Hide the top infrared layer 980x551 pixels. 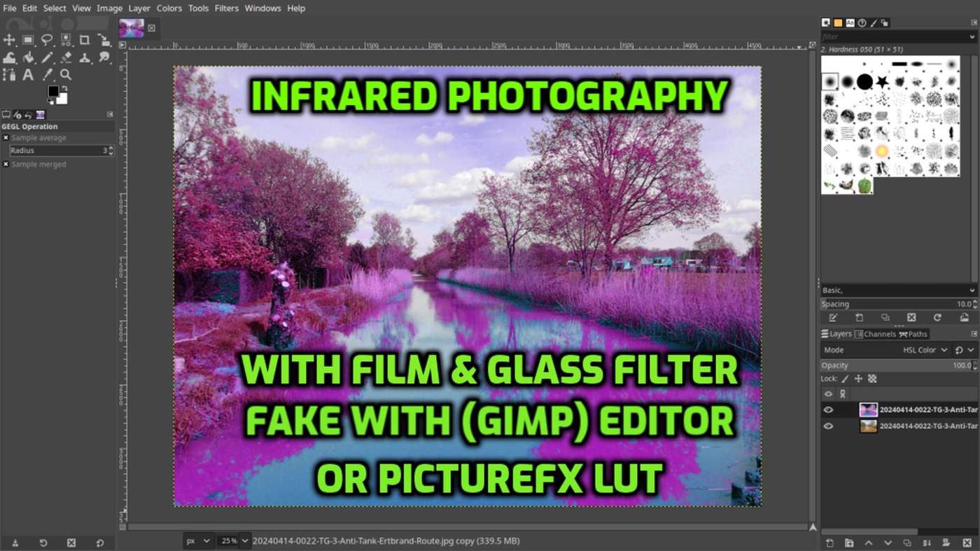pyautogui.click(x=828, y=410)
